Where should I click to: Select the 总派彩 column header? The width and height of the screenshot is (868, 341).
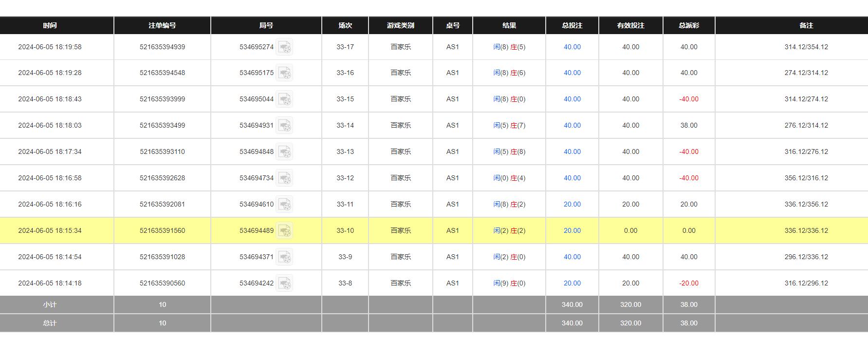688,25
